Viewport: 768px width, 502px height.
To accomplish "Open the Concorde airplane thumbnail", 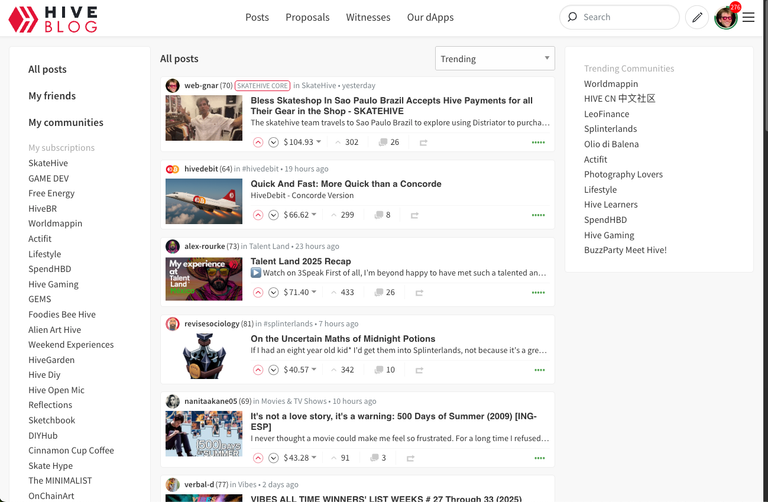I will pos(204,201).
